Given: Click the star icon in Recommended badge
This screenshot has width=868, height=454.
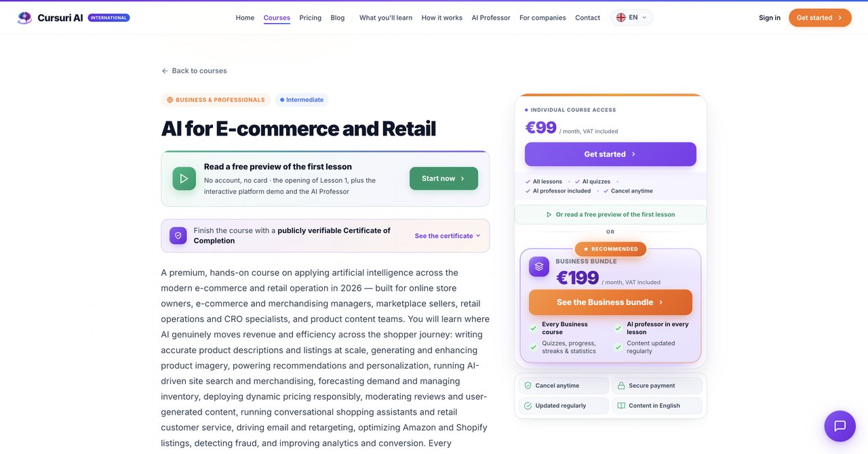Looking at the screenshot, I should (586, 249).
